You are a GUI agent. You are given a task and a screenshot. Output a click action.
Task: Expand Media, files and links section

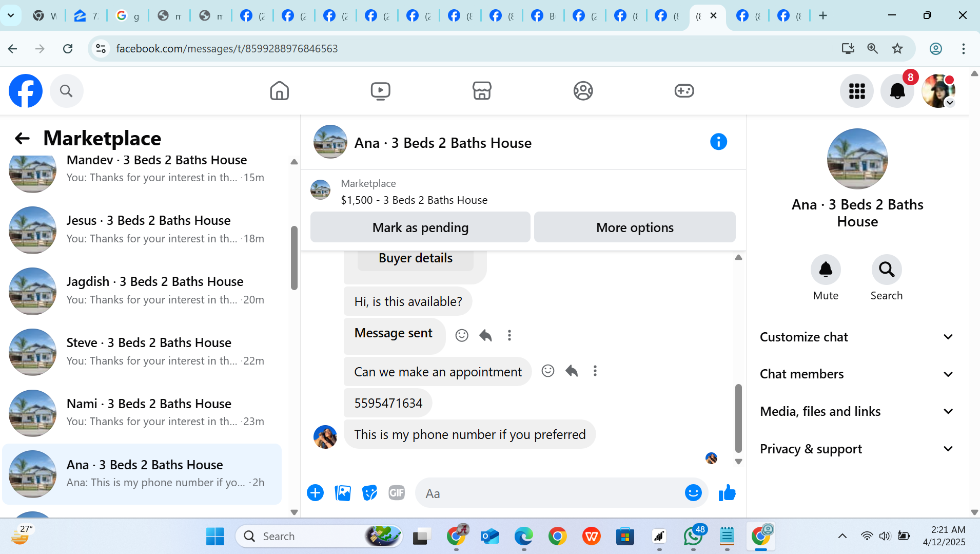point(857,411)
